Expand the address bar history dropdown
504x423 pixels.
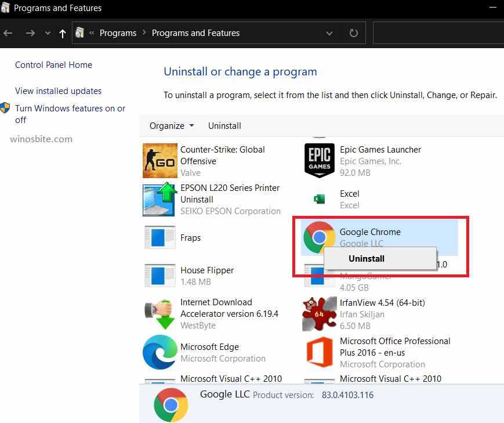coord(329,33)
